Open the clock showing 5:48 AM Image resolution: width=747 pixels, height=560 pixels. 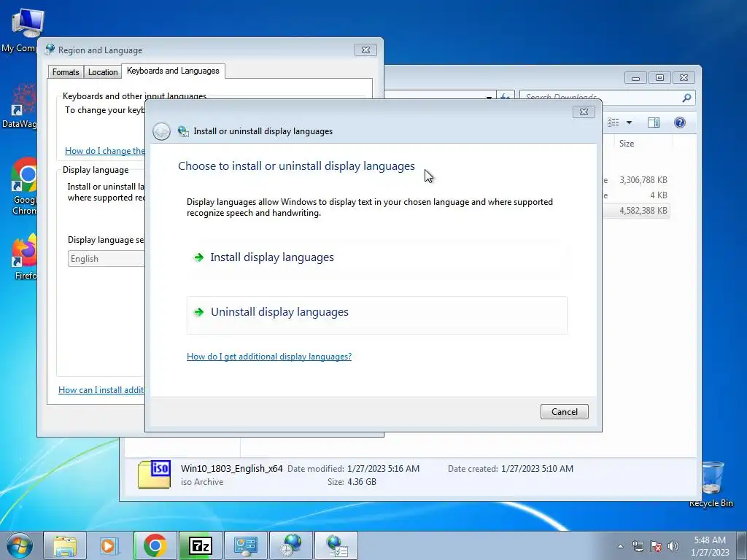point(710,546)
